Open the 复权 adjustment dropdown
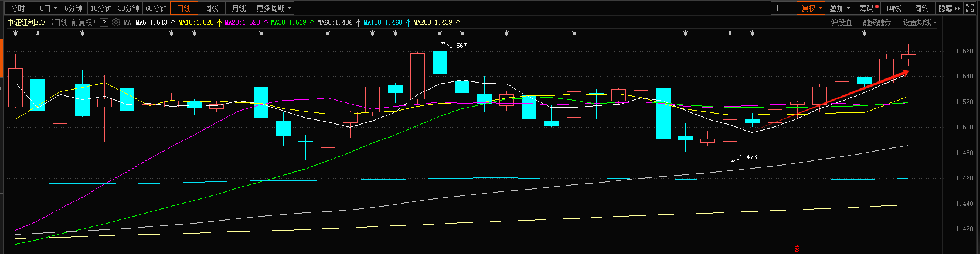Image resolution: width=980 pixels, height=254 pixels. coord(811,8)
